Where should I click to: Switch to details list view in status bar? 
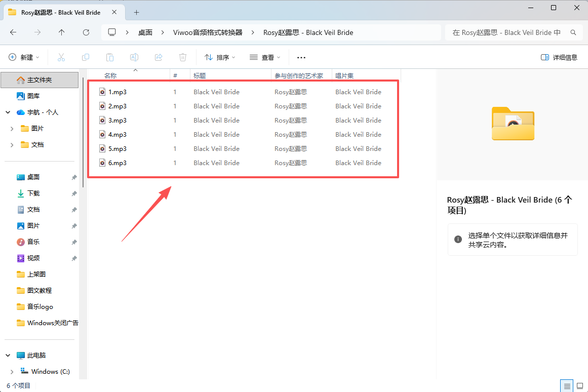point(567,386)
